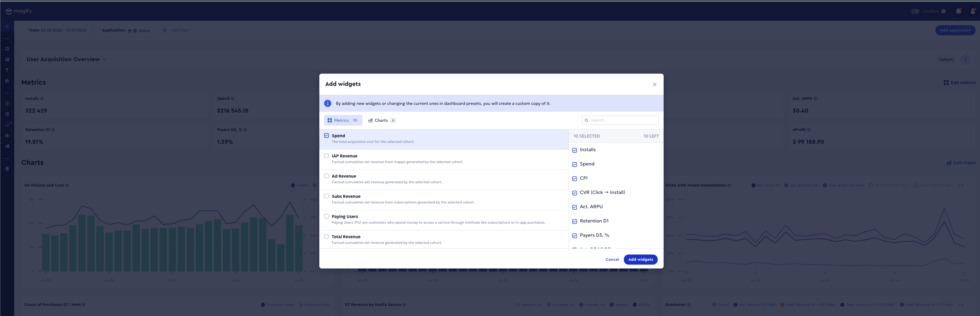The height and width of the screenshot is (316, 980).
Task: Click the Add filter link
Action: [x=180, y=30]
